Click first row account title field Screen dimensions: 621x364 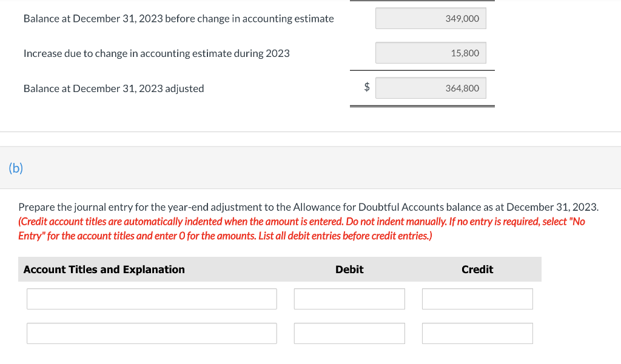tap(152, 299)
